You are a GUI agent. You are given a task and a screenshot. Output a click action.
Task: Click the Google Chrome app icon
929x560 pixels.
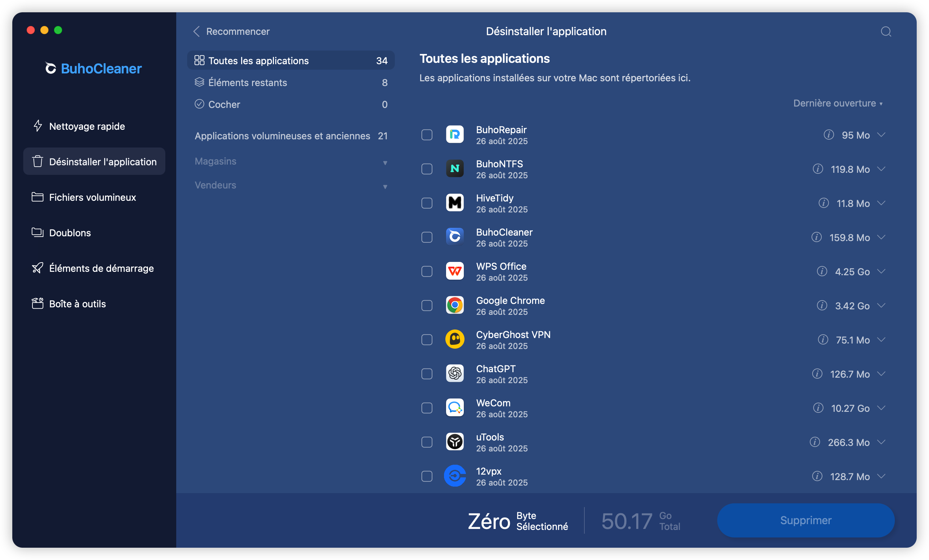[x=455, y=305]
